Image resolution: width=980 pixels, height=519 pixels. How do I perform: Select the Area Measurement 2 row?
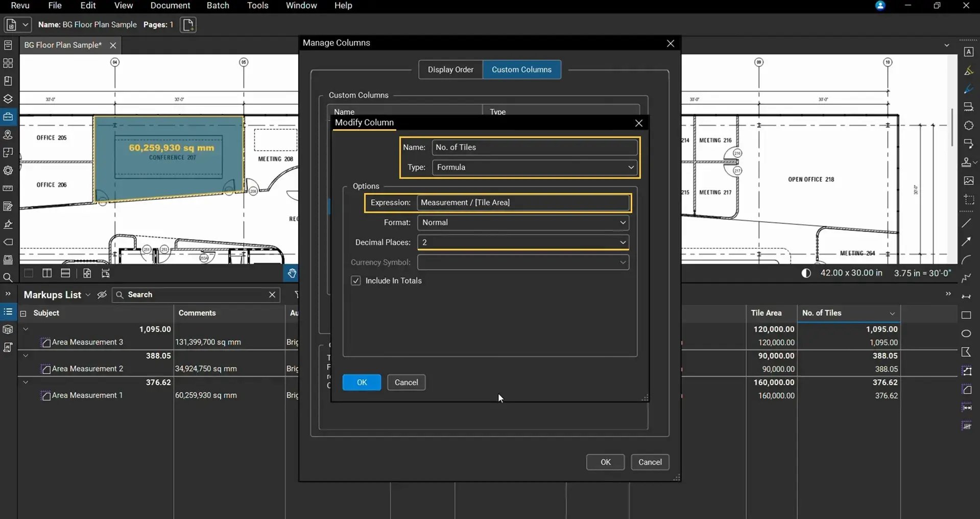(87, 369)
